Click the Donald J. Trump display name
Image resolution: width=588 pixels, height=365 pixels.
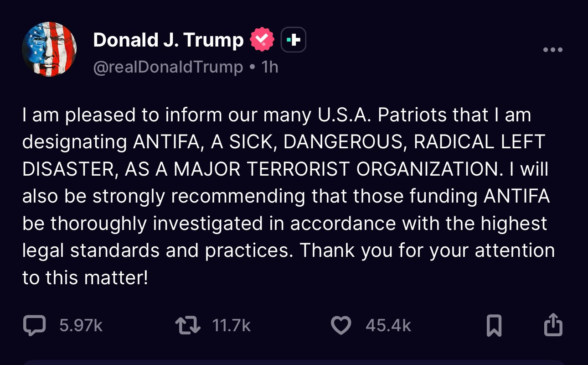click(168, 40)
